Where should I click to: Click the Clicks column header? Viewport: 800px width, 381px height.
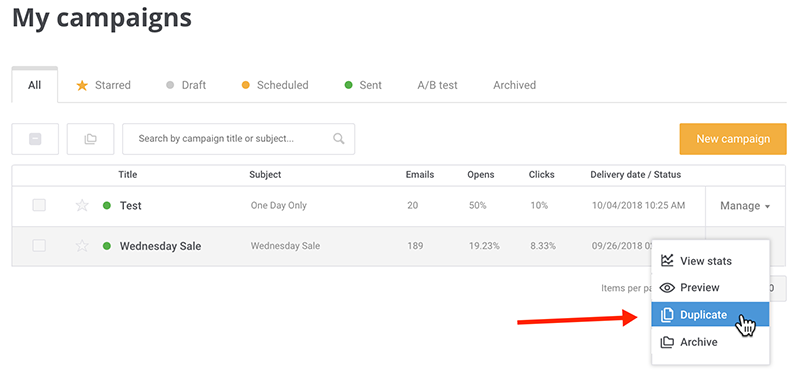click(x=541, y=174)
